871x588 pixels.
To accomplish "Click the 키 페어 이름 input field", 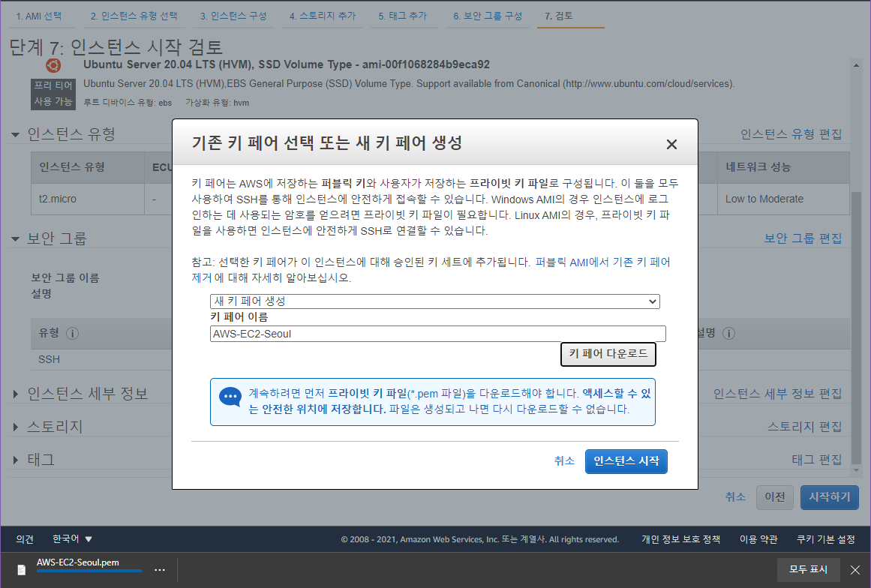I will (x=437, y=334).
